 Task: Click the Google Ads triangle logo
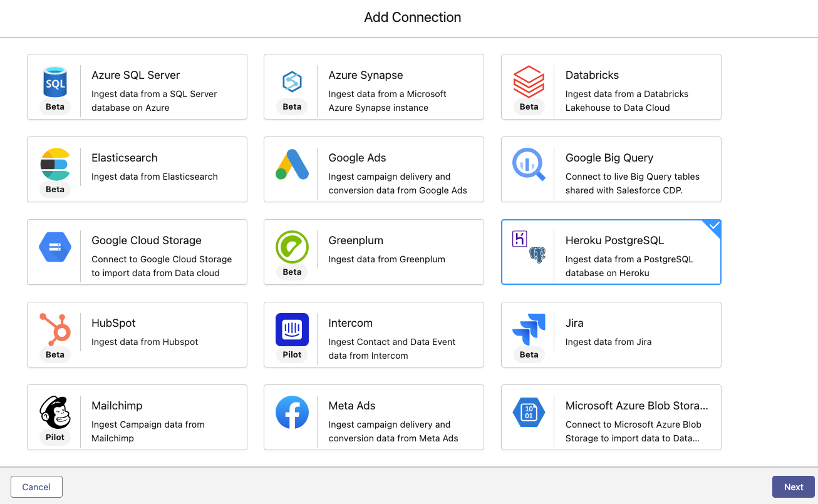tap(292, 165)
